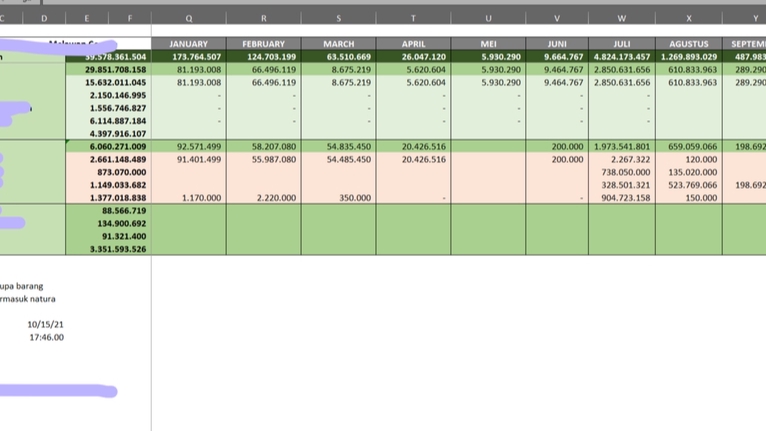Click the date cell 10/15/21
Screen dimensions: 766x431
point(45,324)
